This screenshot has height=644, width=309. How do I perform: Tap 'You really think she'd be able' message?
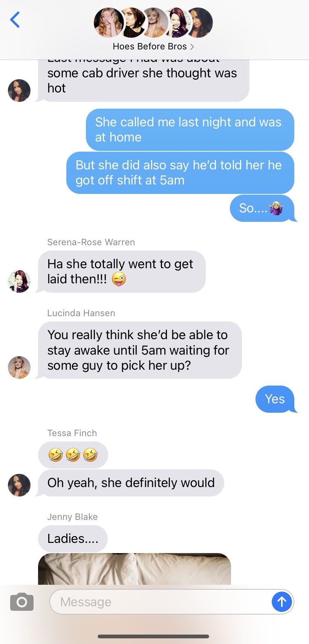pos(140,350)
